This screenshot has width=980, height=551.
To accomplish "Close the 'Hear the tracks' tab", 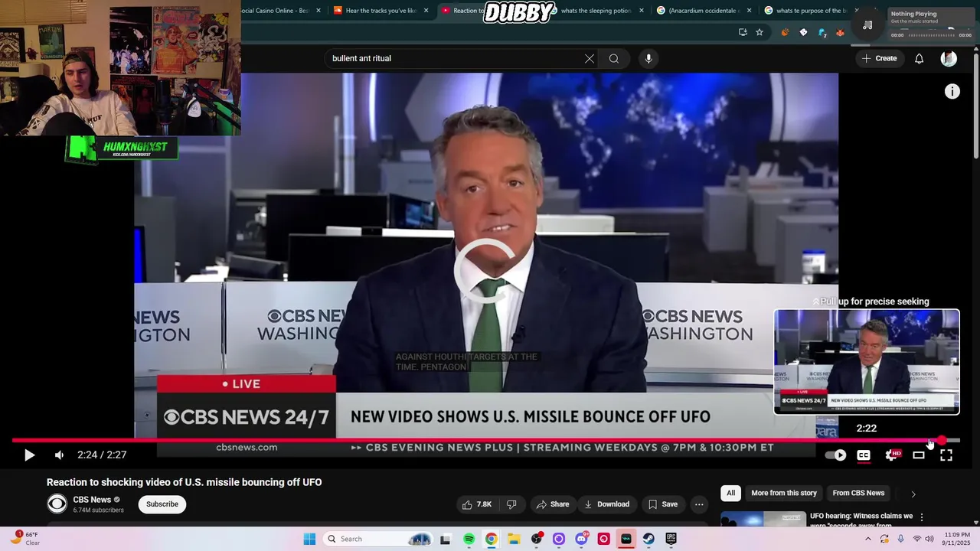I will pos(426,11).
